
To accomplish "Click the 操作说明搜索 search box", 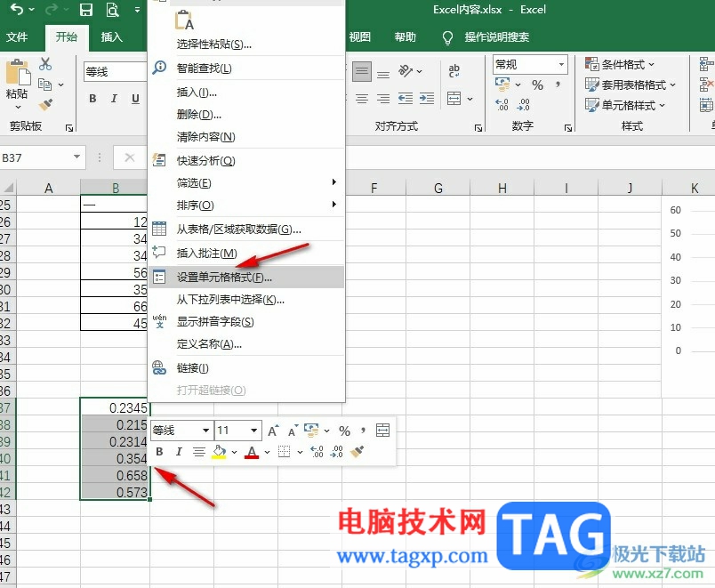I will tap(496, 37).
